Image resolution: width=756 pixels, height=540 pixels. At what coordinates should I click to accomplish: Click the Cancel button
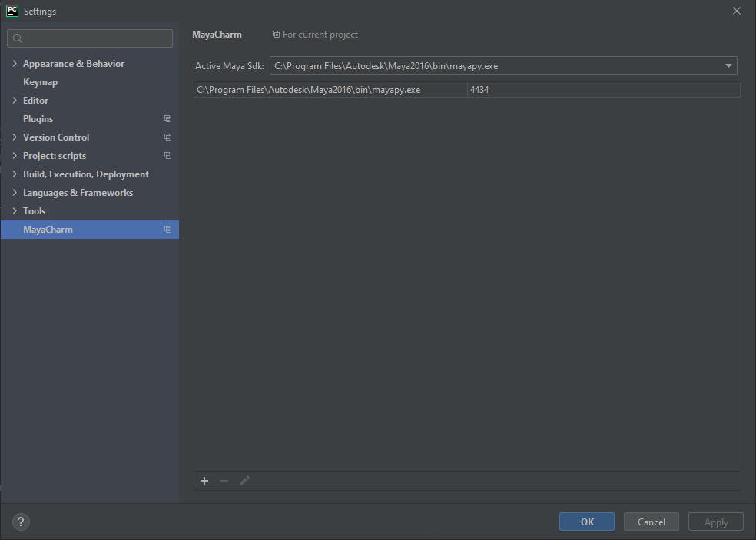(x=652, y=522)
